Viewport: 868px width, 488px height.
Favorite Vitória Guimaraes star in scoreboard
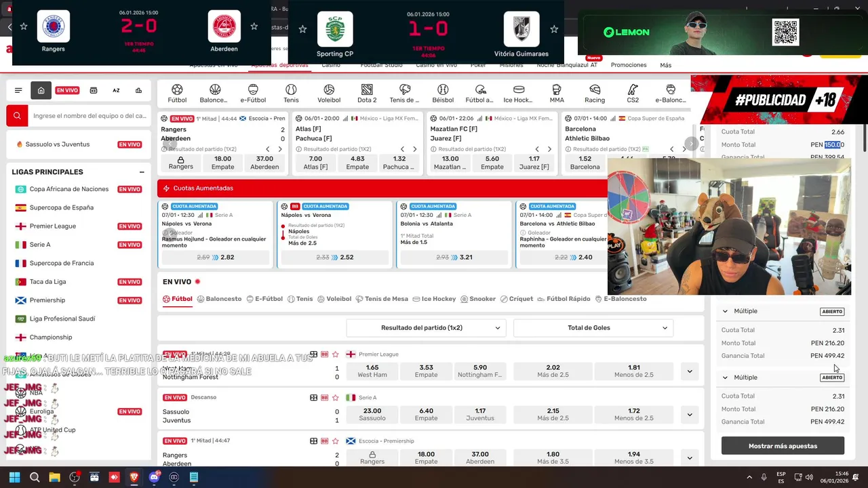[554, 29]
